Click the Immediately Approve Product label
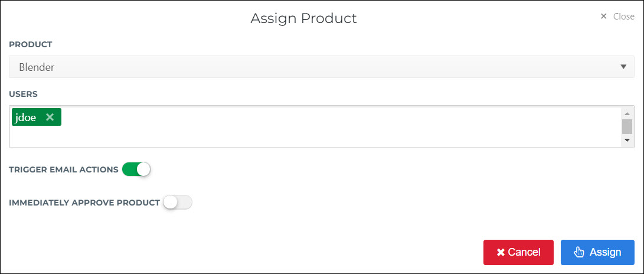This screenshot has width=644, height=274. pyautogui.click(x=84, y=203)
